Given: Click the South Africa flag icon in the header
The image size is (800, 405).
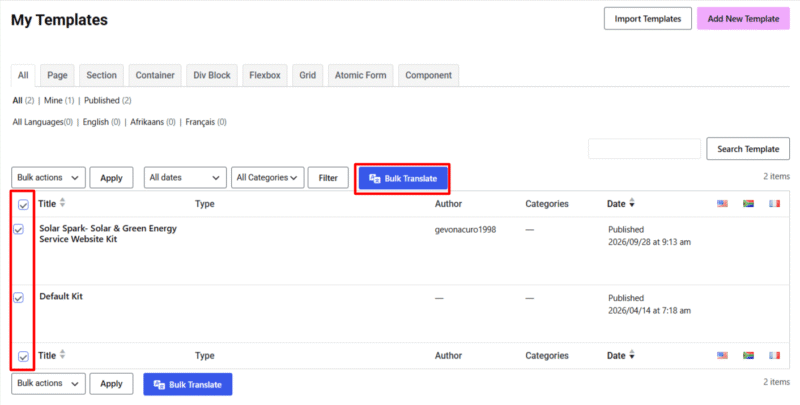Looking at the screenshot, I should 748,204.
